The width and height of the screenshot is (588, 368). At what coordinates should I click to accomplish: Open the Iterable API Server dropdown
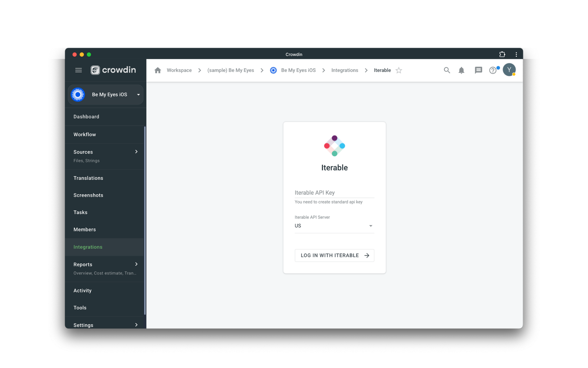click(334, 226)
